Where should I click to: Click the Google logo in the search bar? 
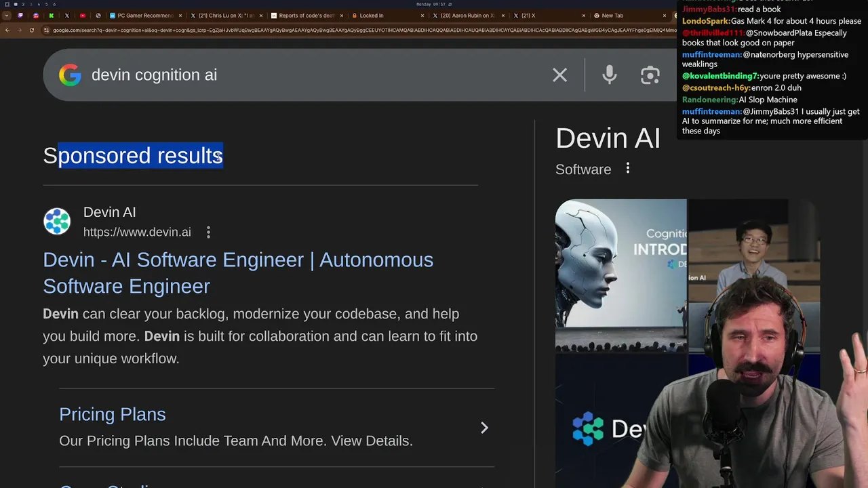(70, 75)
